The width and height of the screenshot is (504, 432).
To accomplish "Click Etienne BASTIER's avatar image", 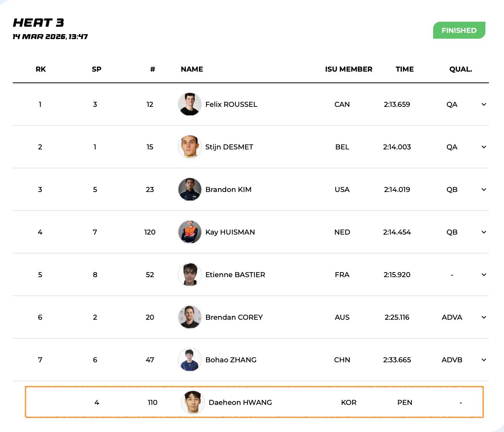I will [x=190, y=274].
